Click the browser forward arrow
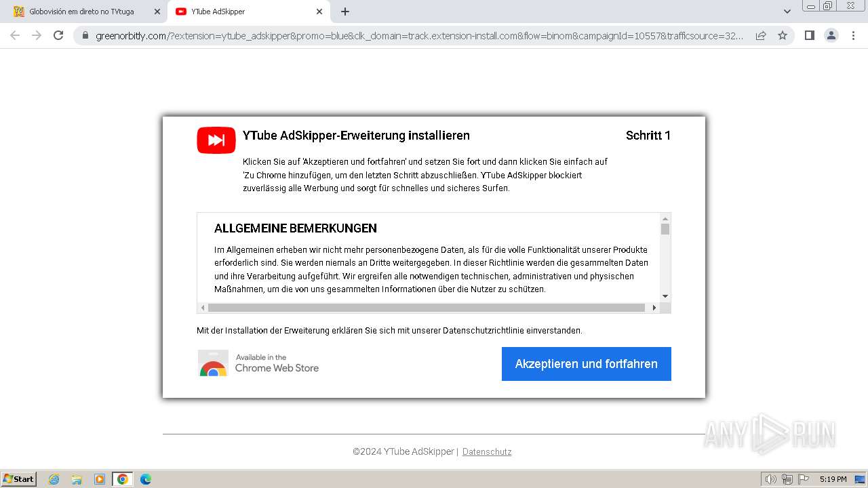The image size is (868, 488). [37, 35]
